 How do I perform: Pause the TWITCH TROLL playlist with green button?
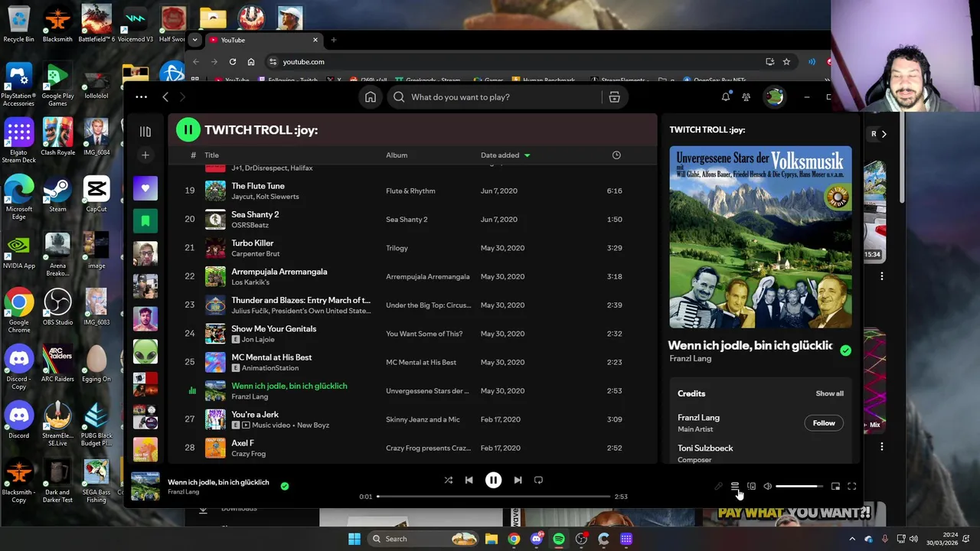[188, 129]
